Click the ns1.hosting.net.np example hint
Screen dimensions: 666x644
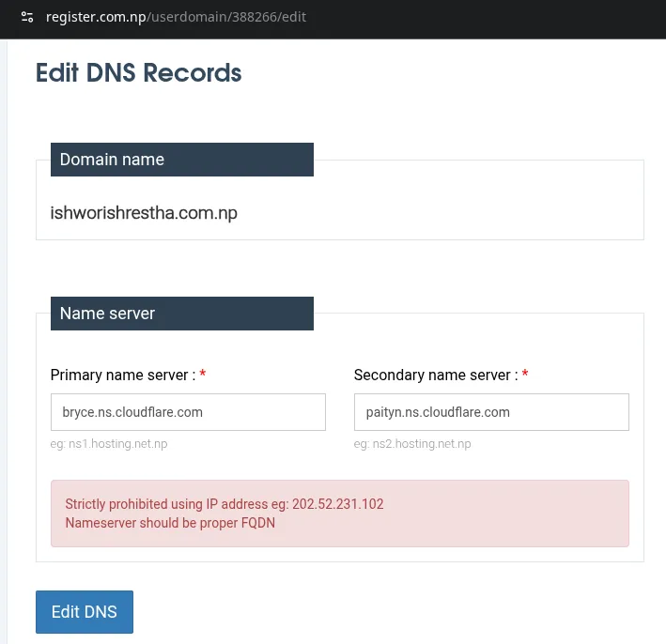tap(109, 443)
